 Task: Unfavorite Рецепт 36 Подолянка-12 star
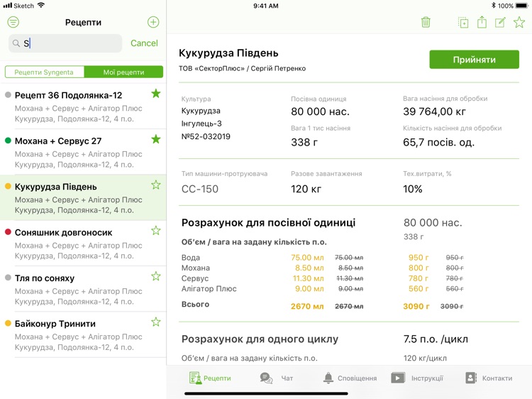[156, 94]
